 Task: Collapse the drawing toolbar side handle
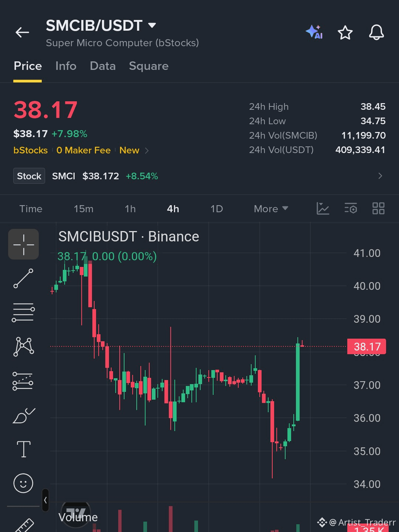(x=45, y=500)
